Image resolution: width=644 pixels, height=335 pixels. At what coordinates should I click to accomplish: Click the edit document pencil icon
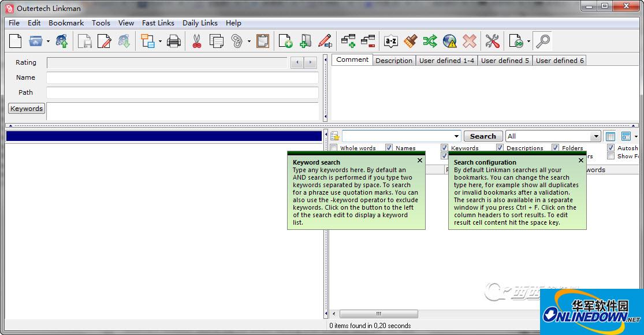point(104,41)
